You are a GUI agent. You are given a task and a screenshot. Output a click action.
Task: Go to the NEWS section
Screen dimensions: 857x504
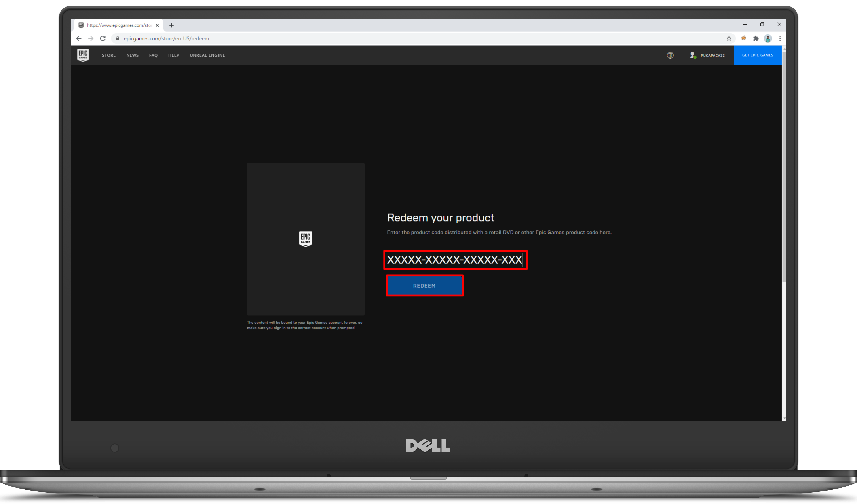[x=132, y=55]
